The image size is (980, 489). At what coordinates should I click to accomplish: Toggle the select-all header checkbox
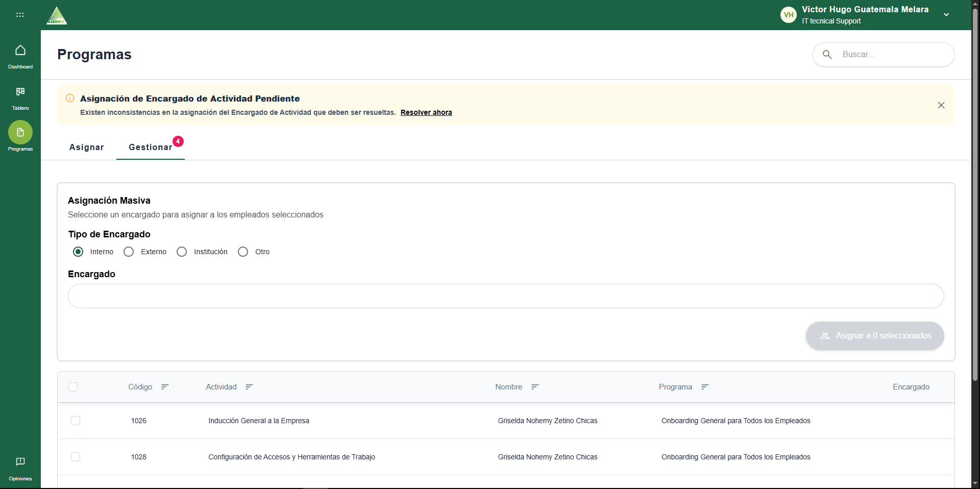coord(73,387)
